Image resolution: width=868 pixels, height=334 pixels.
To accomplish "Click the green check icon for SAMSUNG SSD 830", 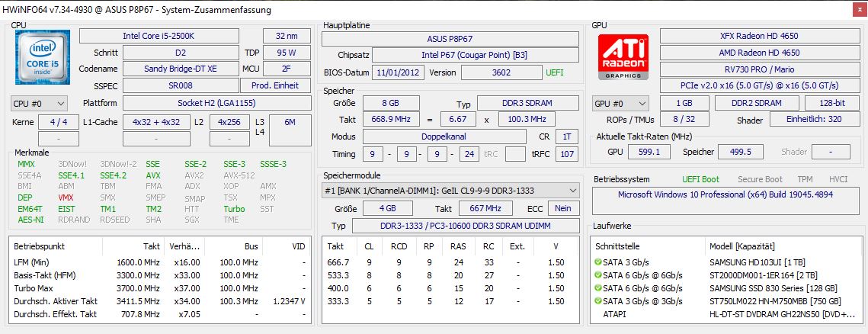I will 597,288.
